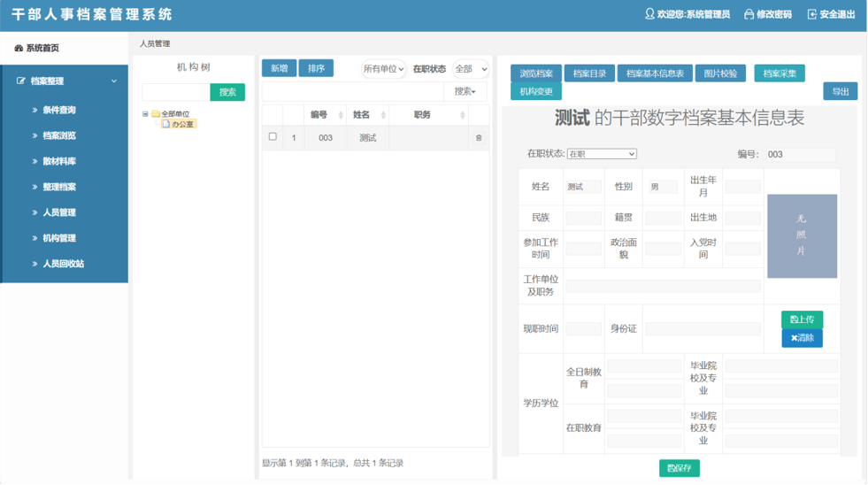Click the 上传 photo upload button

coord(803,319)
